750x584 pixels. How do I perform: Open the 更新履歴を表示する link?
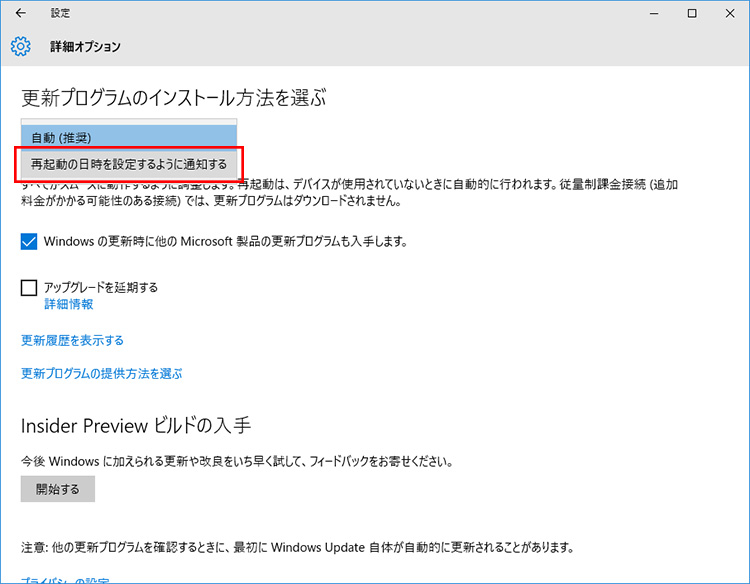72,341
